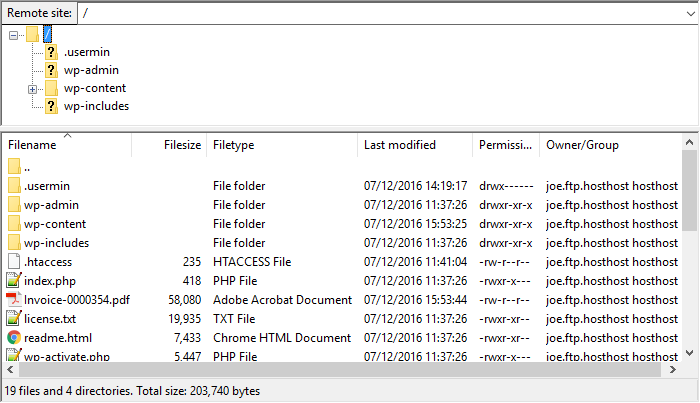Sort by the Filesize column header

click(169, 145)
